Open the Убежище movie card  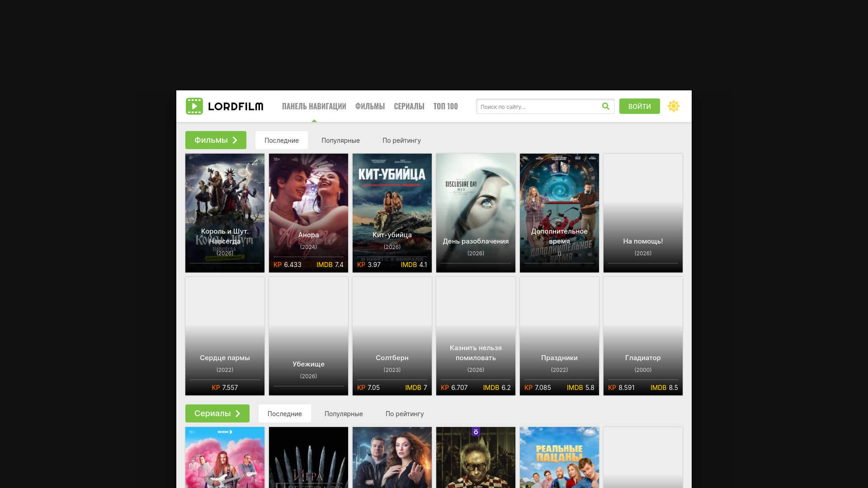pos(308,336)
